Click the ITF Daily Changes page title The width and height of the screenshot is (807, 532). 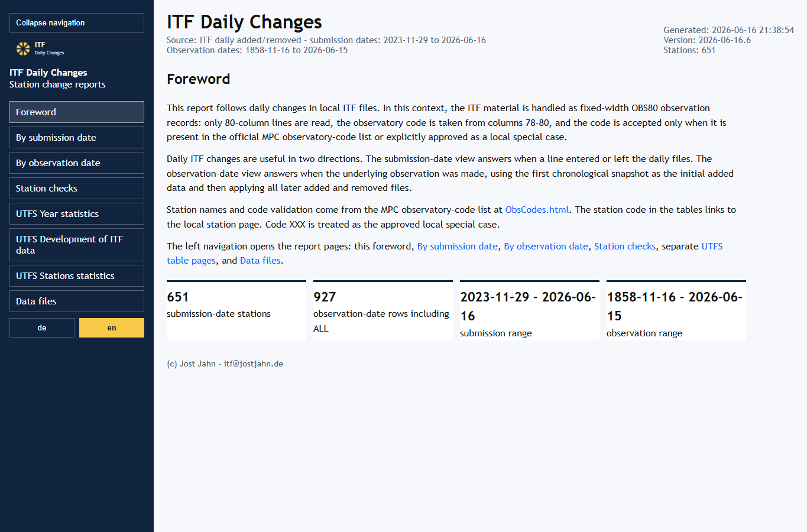pyautogui.click(x=244, y=22)
